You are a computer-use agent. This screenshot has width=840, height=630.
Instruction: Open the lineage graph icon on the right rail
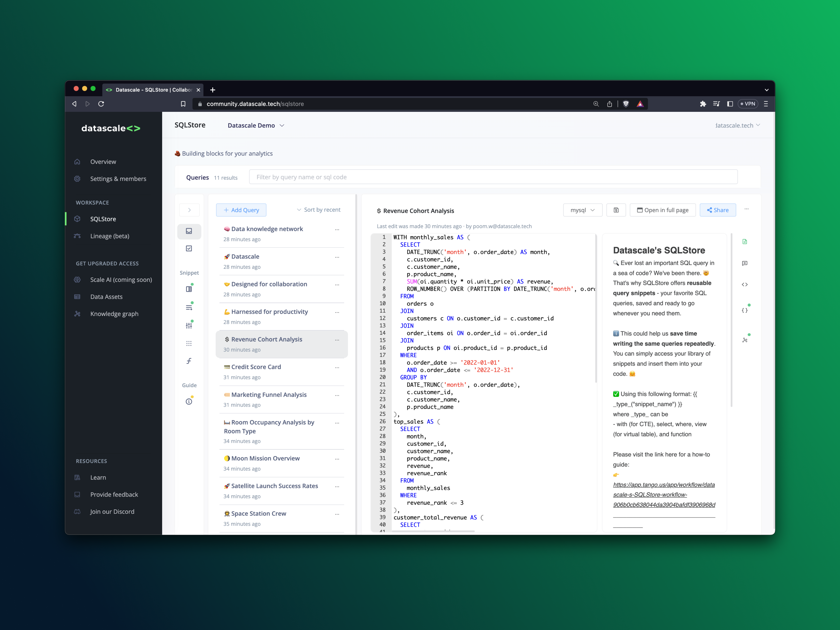coord(745,340)
